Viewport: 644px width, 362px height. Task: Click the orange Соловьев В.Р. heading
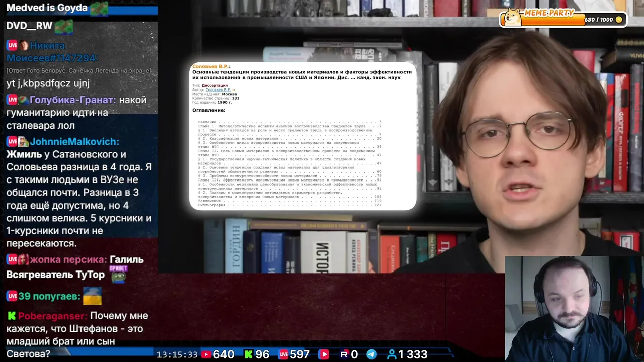[211, 66]
